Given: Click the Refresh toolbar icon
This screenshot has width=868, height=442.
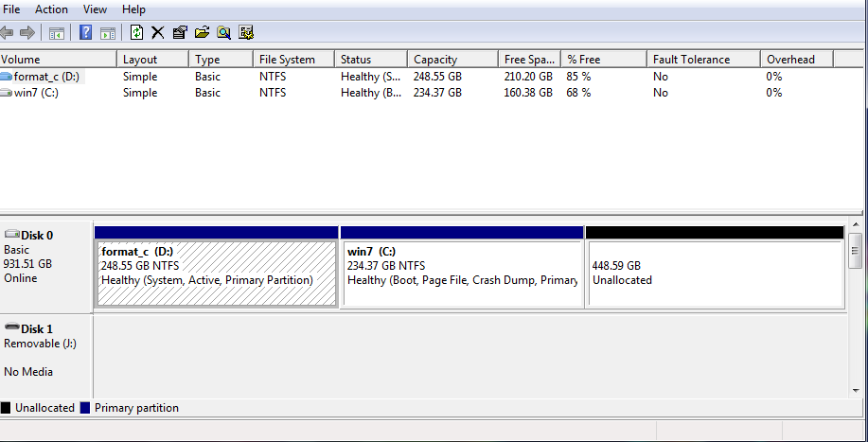Looking at the screenshot, I should point(136,32).
